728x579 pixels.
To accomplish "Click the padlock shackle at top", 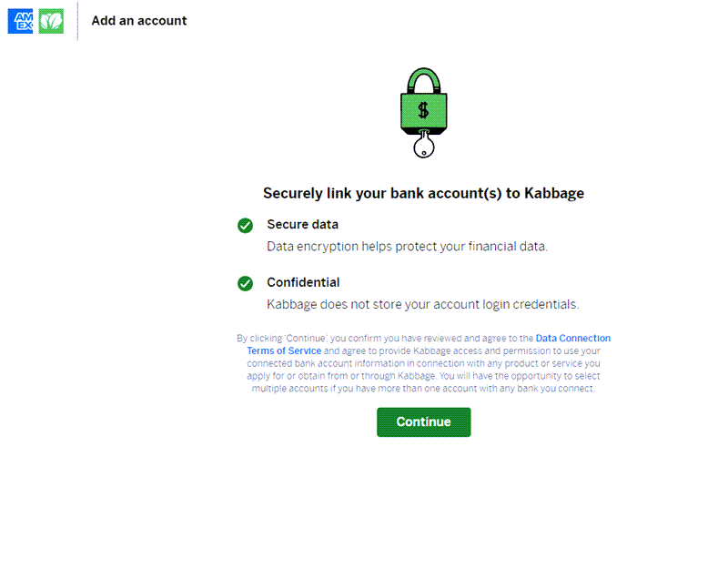I will (424, 80).
